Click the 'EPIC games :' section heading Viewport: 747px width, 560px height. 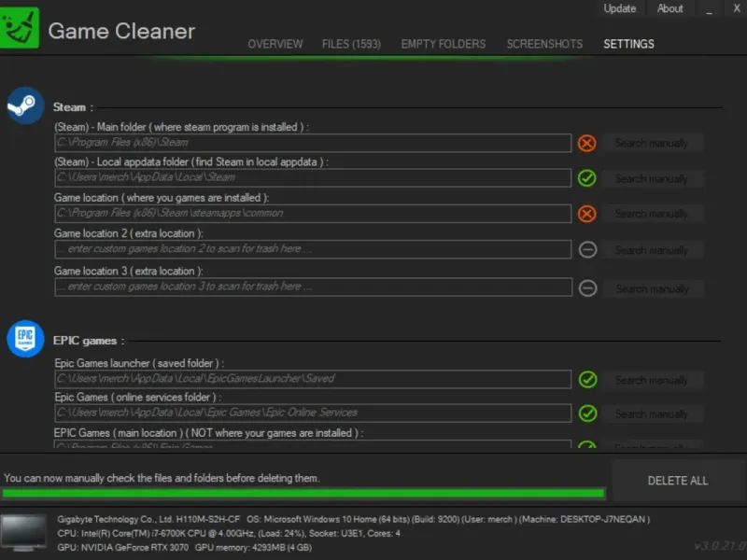click(x=89, y=341)
